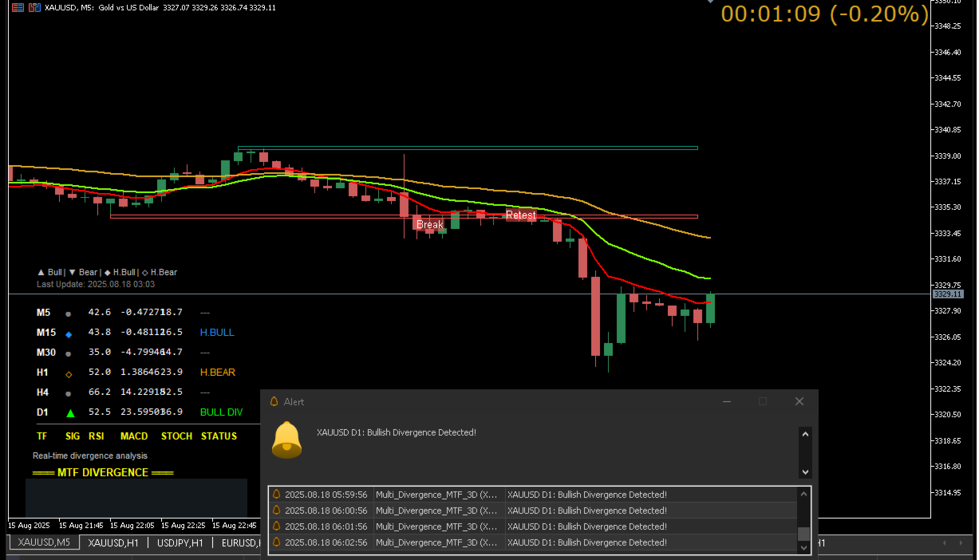Image resolution: width=979 pixels, height=560 pixels.
Task: Click the MTF DIVERGENCE panel title
Action: tap(103, 473)
